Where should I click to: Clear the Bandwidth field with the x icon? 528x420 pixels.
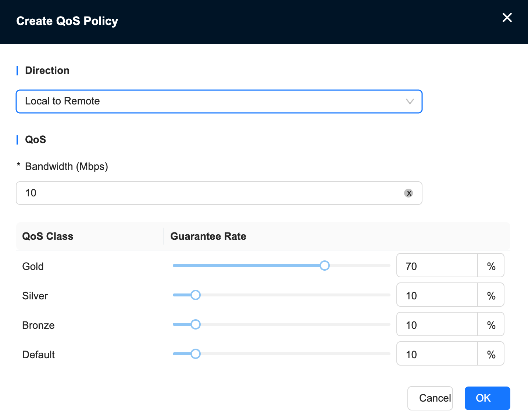click(409, 193)
